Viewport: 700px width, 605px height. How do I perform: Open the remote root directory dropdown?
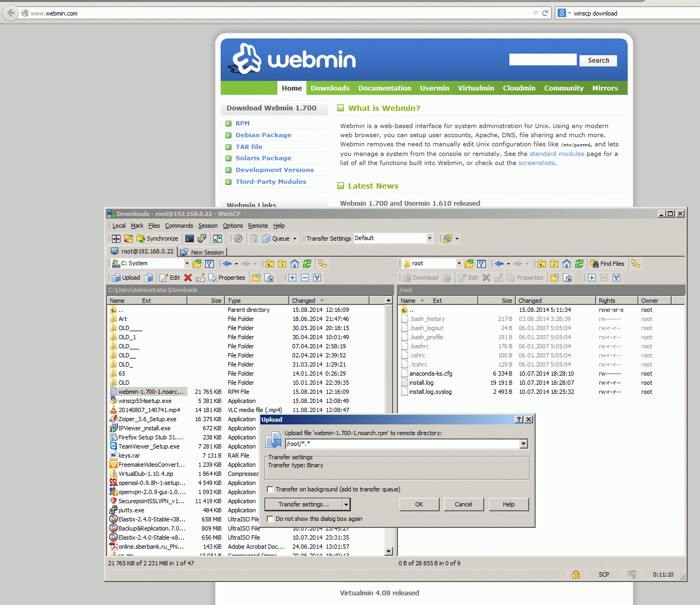[459, 264]
